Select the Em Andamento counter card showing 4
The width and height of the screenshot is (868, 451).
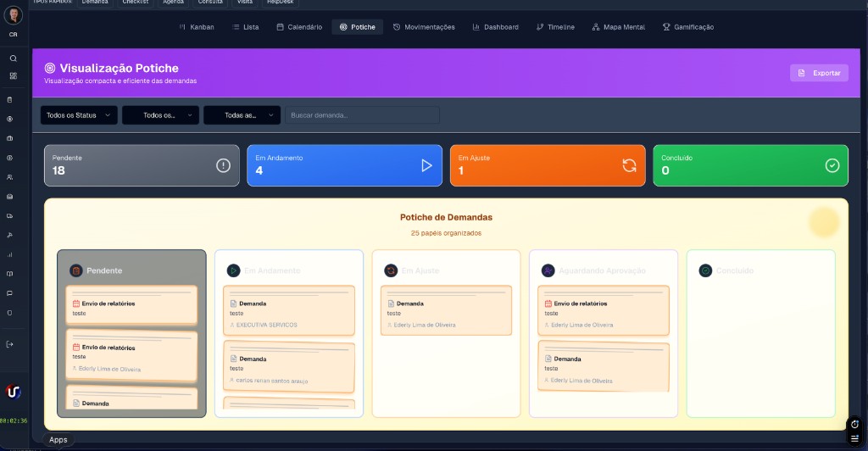[x=344, y=165]
